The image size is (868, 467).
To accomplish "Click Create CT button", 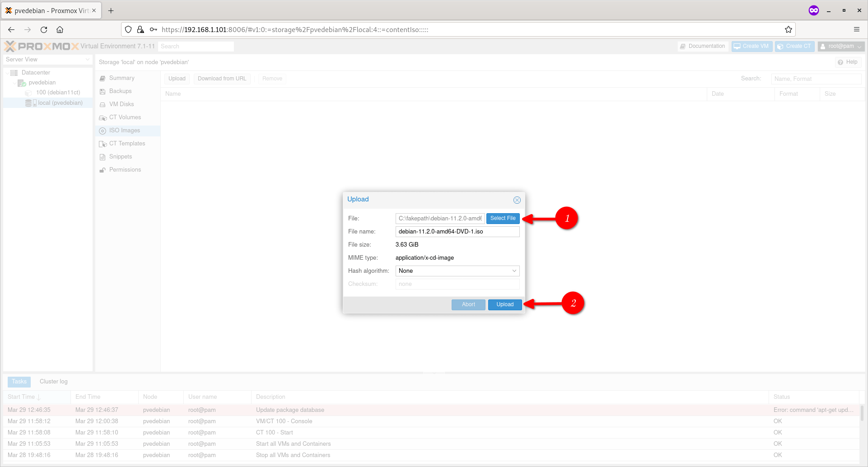I will [x=795, y=47].
